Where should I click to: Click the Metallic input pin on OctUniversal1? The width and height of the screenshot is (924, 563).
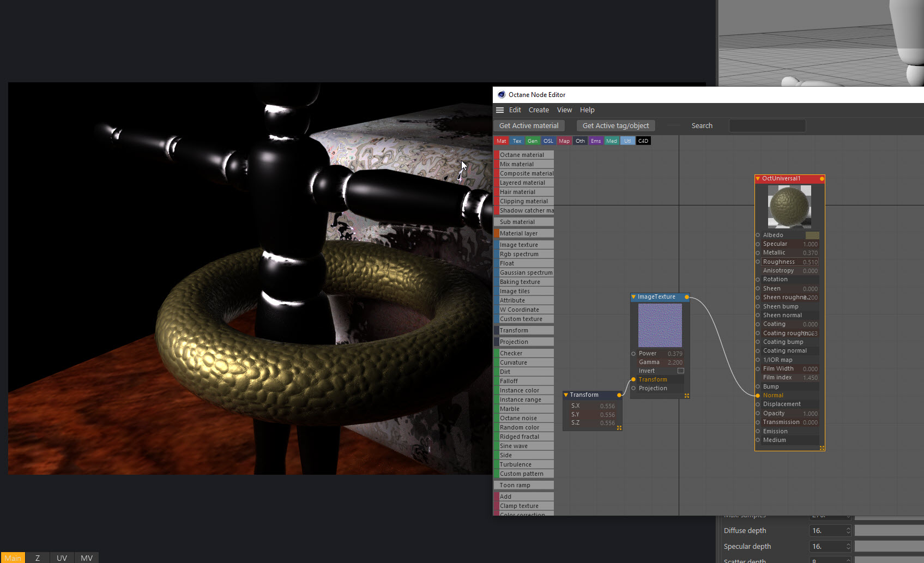pos(758,253)
